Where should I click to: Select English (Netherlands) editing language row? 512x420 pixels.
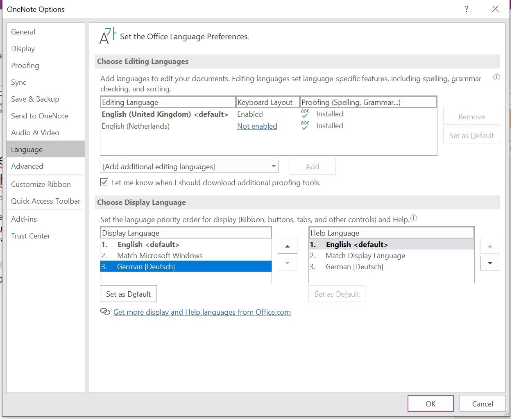[x=268, y=126]
